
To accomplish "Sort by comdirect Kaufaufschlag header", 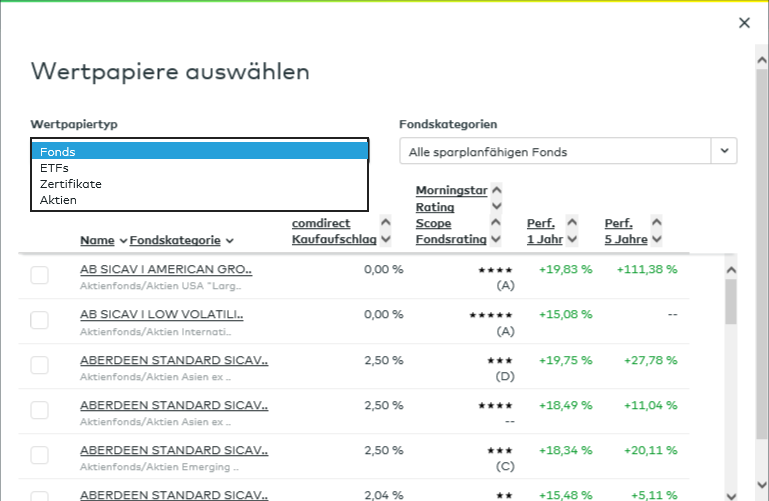I will point(334,231).
